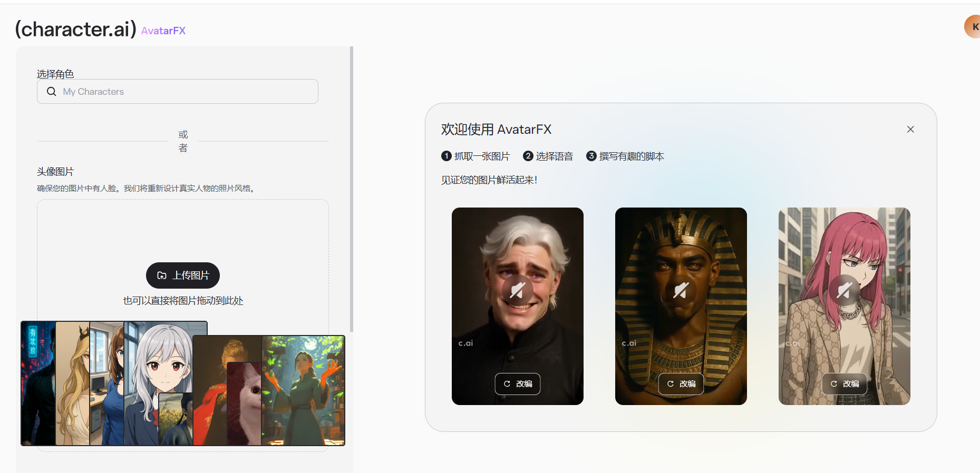Viewport: 980px width, 473px height.
Task: Unmute the pink-haired anime girl video
Action: 844,290
